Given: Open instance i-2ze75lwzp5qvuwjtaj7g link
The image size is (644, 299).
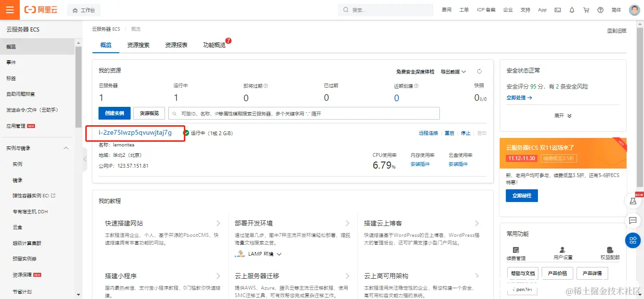Looking at the screenshot, I should click(135, 133).
